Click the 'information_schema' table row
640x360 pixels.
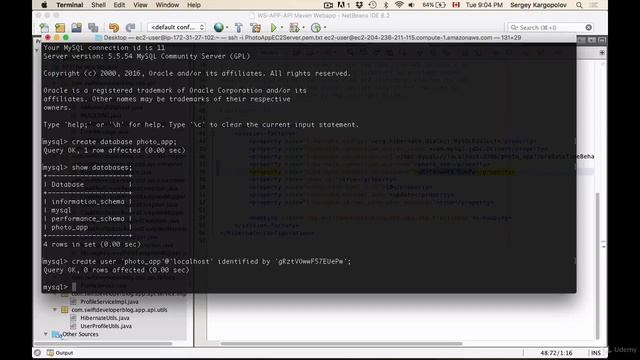click(x=88, y=202)
